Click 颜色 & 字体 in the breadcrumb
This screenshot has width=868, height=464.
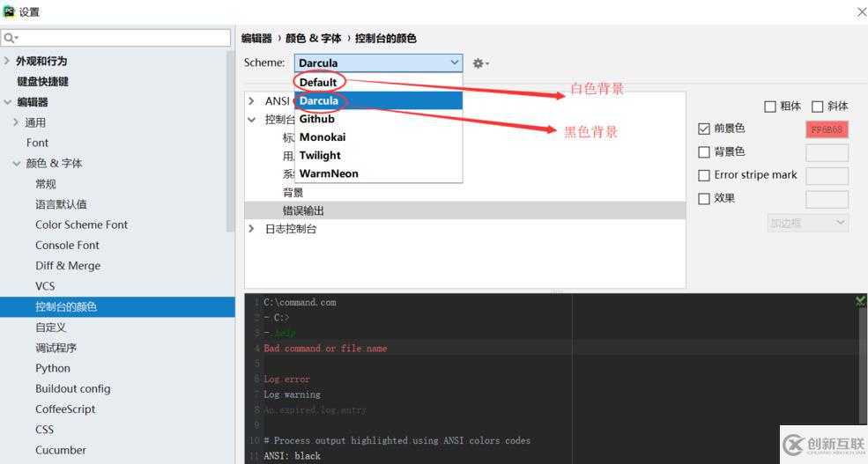(314, 38)
